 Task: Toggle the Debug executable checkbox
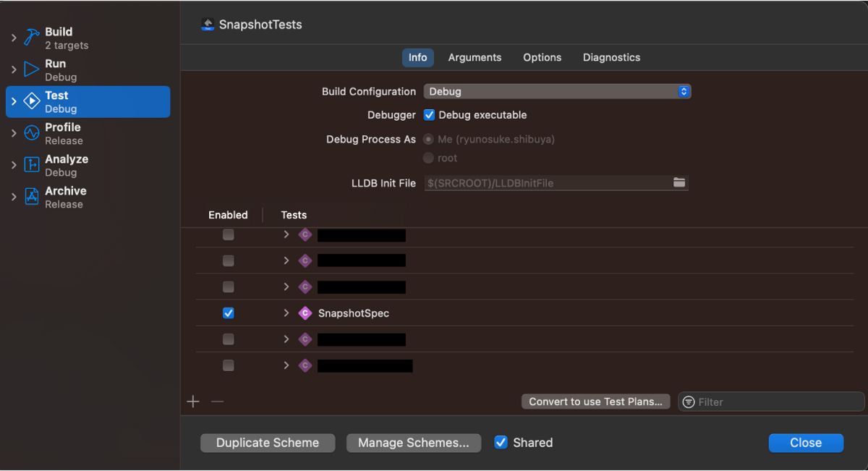pos(429,115)
